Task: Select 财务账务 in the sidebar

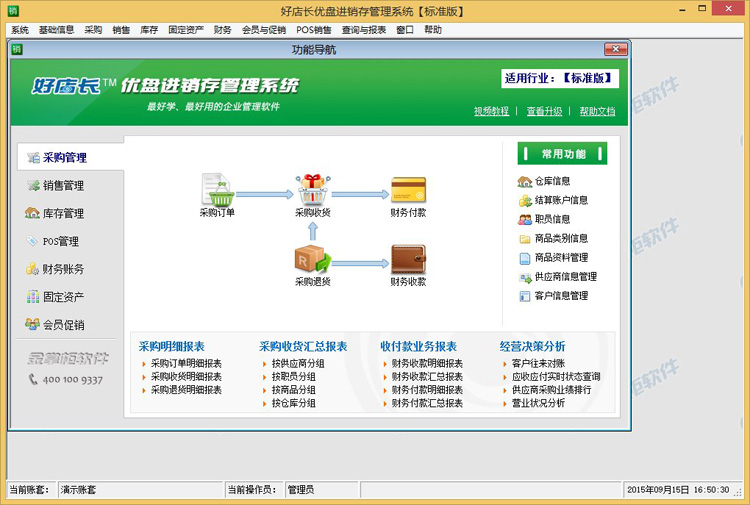Action: 55,269
